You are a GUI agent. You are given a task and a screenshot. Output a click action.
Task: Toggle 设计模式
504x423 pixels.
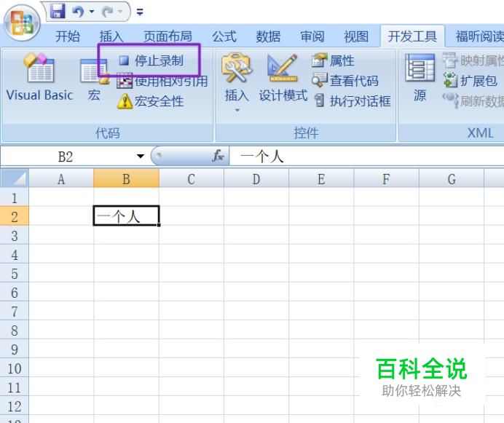(283, 78)
